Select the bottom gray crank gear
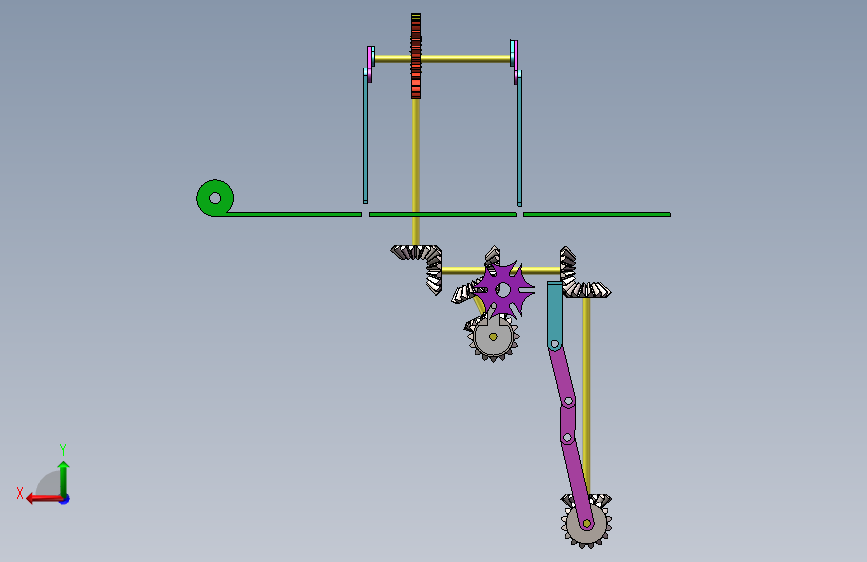Image resolution: width=867 pixels, height=562 pixels. click(586, 522)
